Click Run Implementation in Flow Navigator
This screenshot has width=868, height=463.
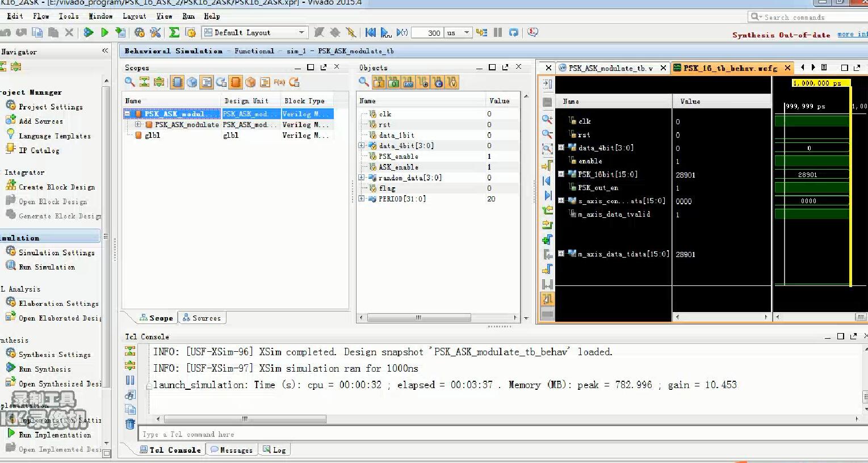pyautogui.click(x=55, y=435)
